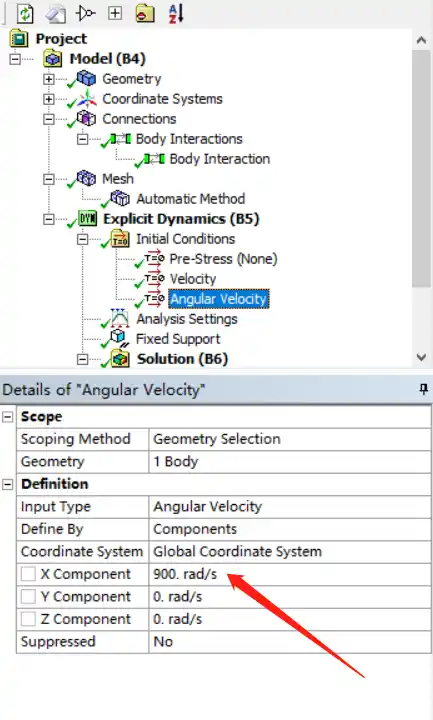
Task: Select the Velocity initial condition
Action: 192,279
